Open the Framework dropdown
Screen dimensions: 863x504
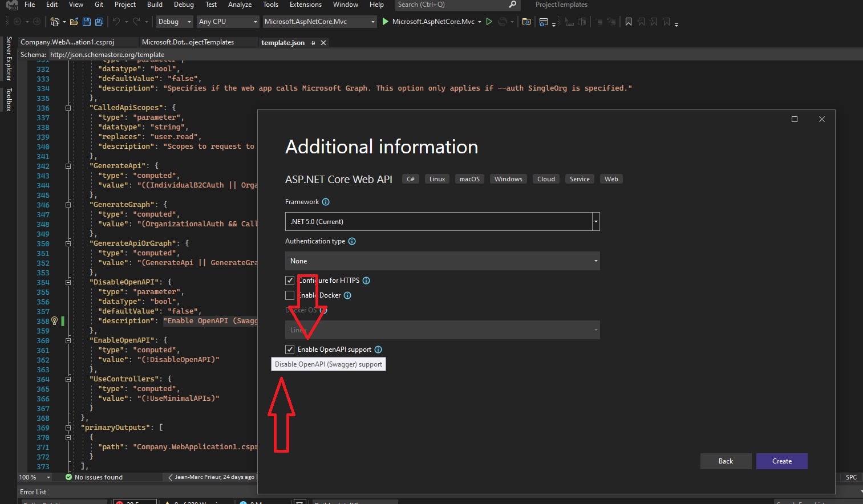(595, 221)
